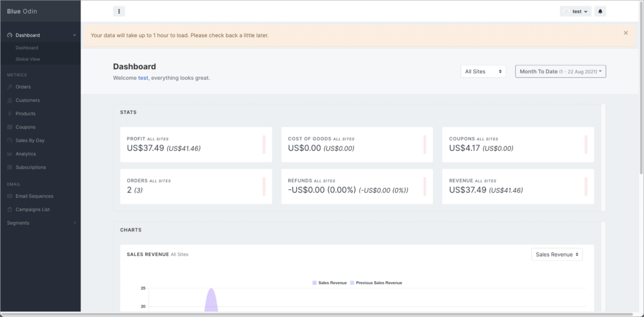The height and width of the screenshot is (317, 644).
Task: Open the All Sites selector
Action: 483,72
